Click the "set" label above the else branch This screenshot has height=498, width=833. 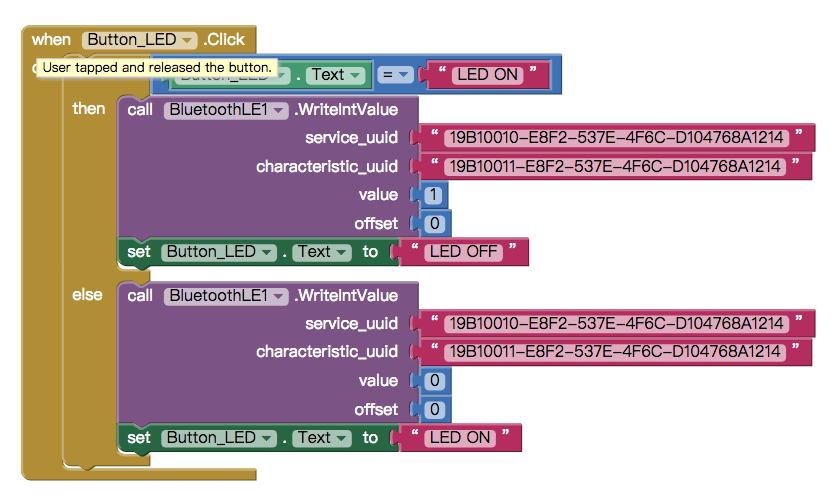coord(139,252)
